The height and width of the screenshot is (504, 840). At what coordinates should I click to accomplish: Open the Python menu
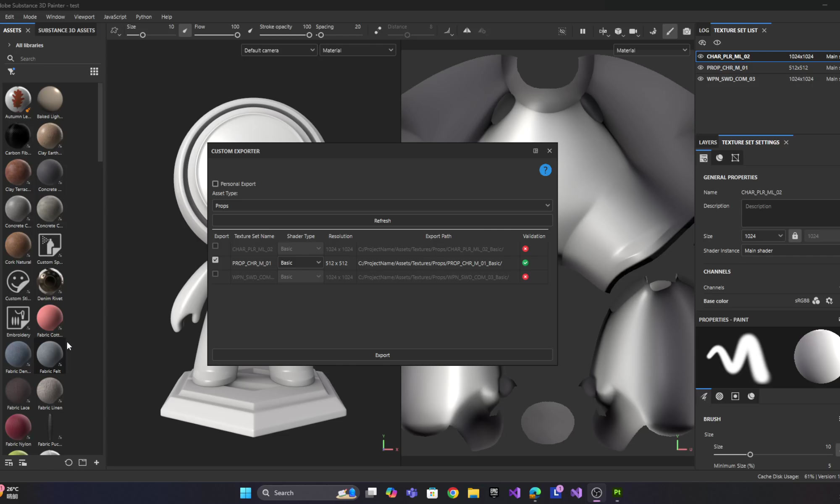[144, 17]
